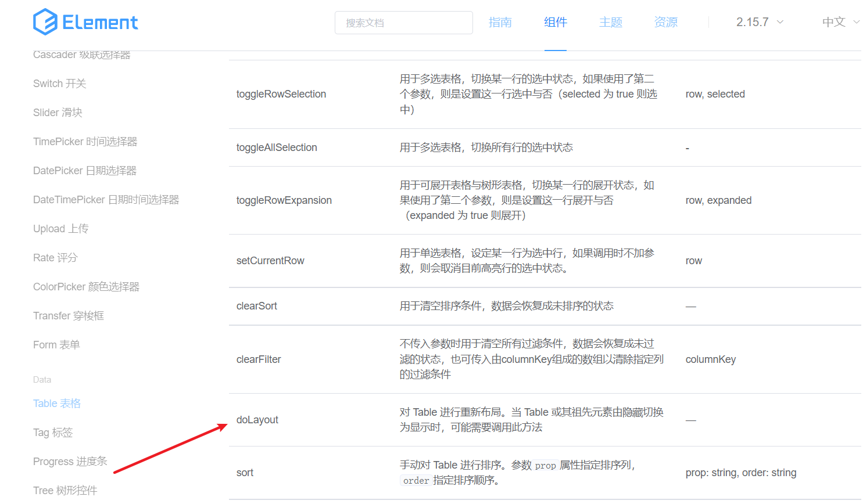Open Cascader 级联选择器 in the sidebar
This screenshot has width=863, height=504.
click(82, 55)
